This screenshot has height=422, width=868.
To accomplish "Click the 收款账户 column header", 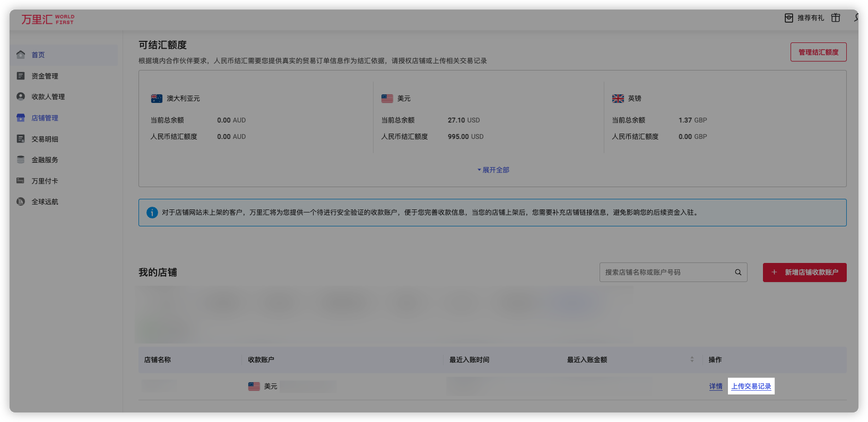I will (261, 359).
